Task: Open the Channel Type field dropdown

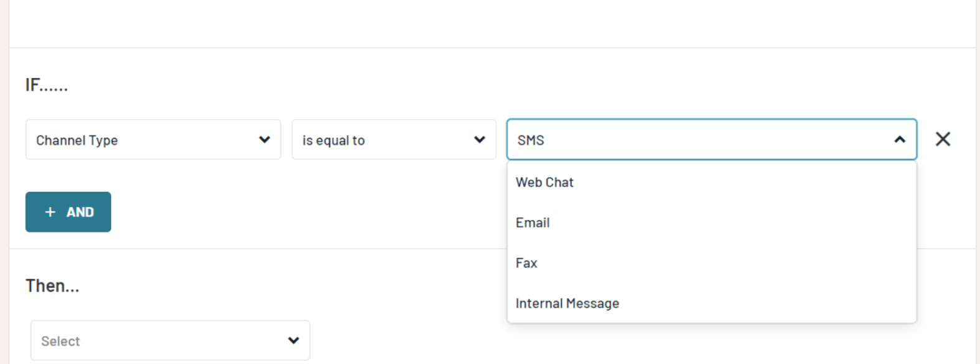Action: coord(153,140)
